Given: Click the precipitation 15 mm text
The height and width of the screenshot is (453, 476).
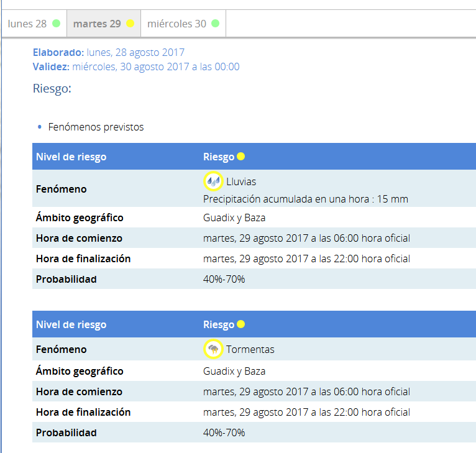Looking at the screenshot, I should 305,199.
